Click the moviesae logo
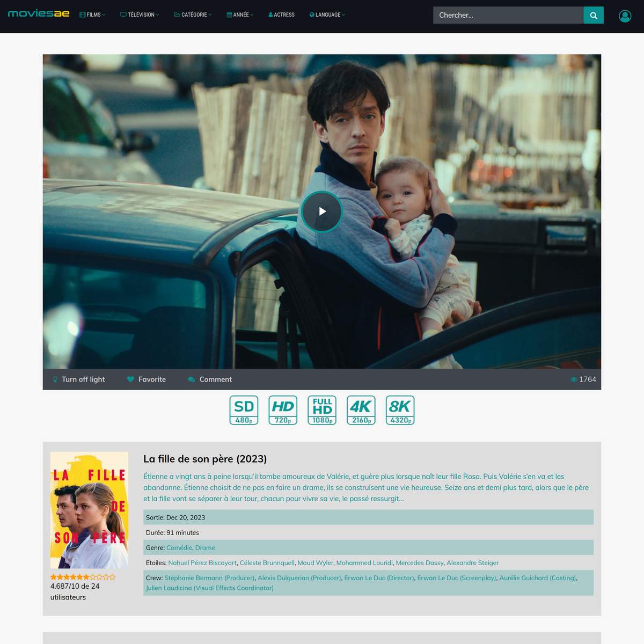The width and height of the screenshot is (644, 644). click(39, 14)
